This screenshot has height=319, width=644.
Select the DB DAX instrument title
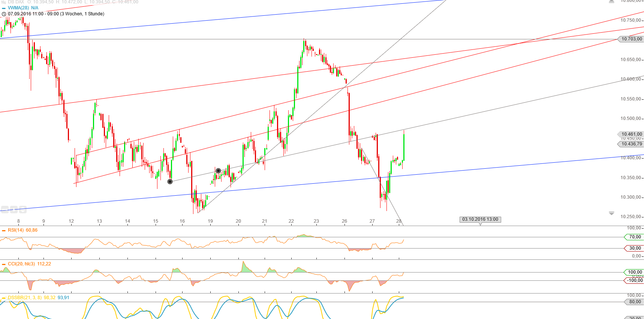16,2
